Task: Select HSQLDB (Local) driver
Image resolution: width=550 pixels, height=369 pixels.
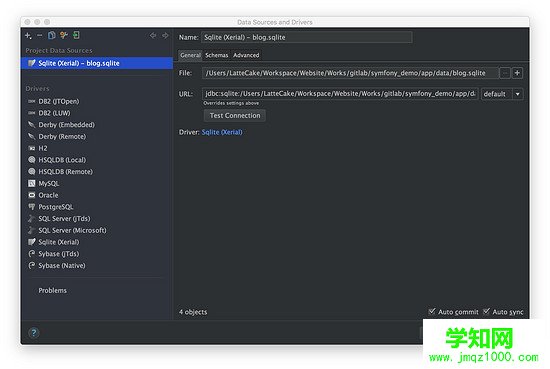Action: pyautogui.click(x=62, y=160)
